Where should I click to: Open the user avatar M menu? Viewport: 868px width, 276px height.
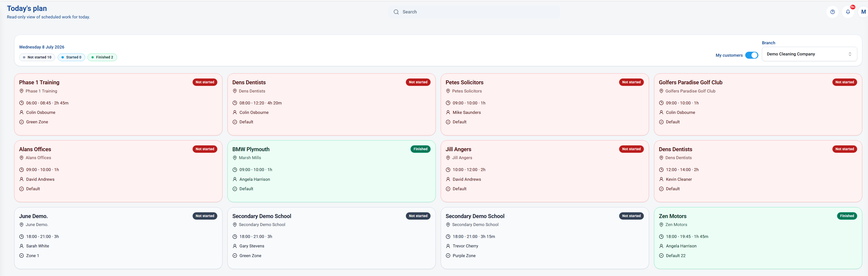click(x=863, y=12)
